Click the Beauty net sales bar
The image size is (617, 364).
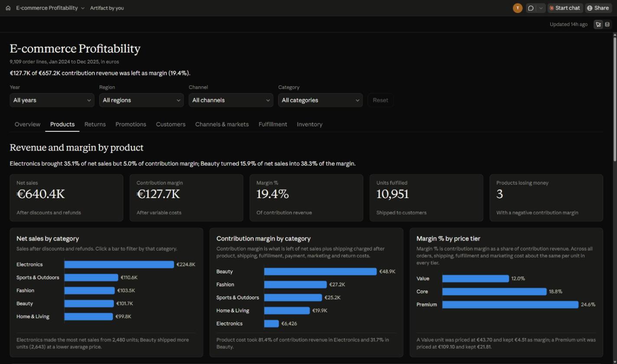pyautogui.click(x=89, y=303)
